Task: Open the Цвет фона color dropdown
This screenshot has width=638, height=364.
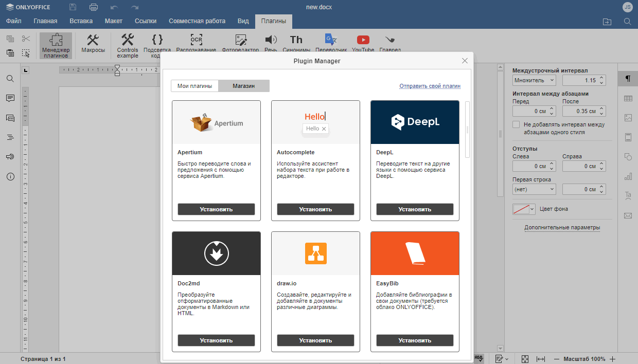Action: (x=524, y=209)
